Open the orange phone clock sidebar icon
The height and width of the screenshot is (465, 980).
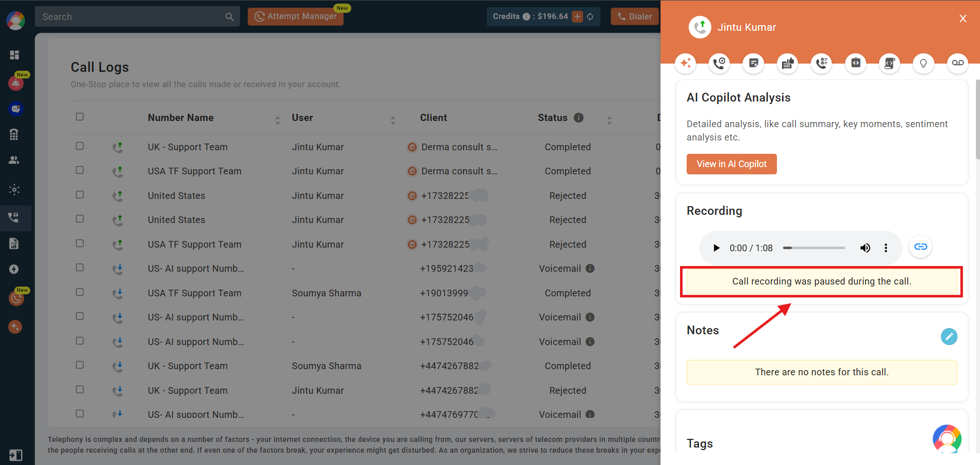point(16,298)
